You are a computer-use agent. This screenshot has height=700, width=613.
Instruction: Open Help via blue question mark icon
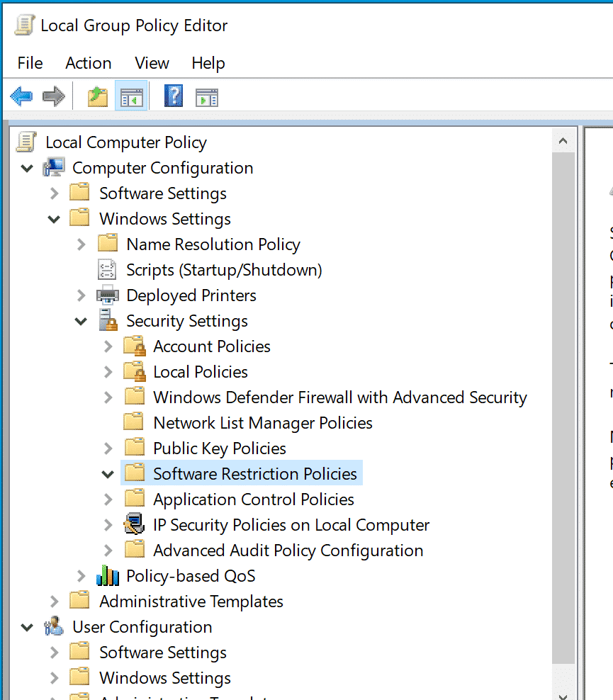174,96
